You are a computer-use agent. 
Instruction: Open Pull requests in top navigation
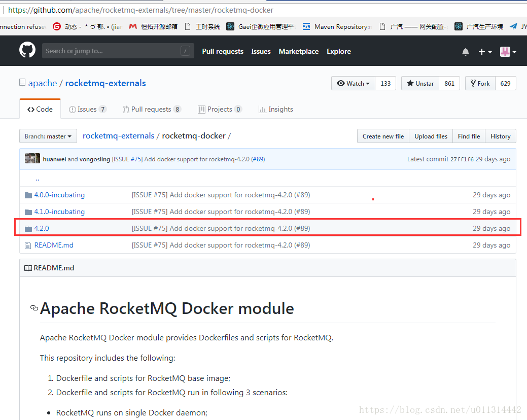click(223, 51)
